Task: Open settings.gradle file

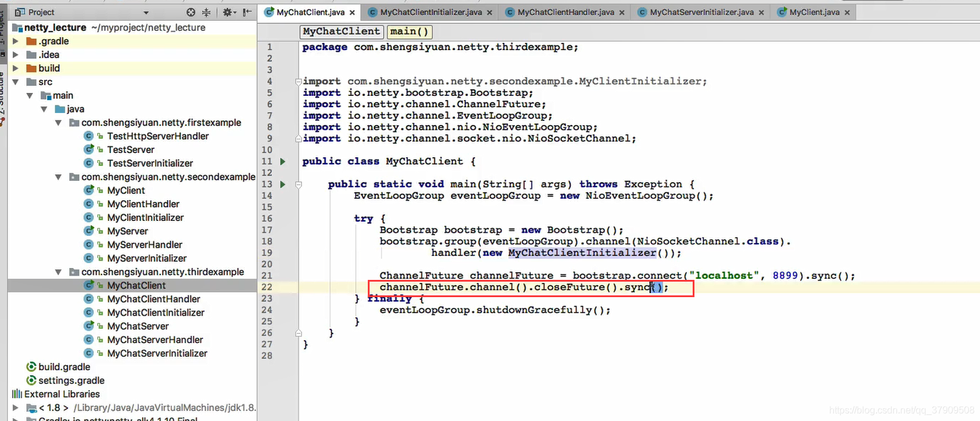Action: pos(72,381)
